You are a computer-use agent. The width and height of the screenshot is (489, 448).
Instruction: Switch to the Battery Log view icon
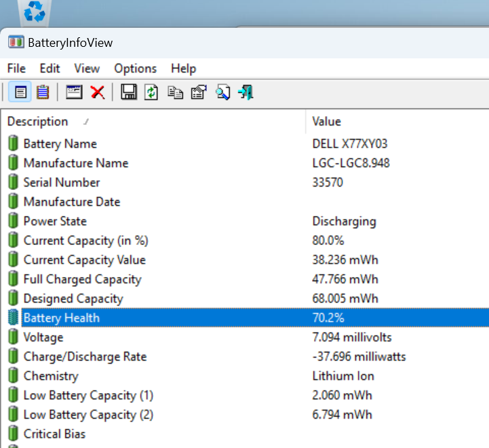43,92
